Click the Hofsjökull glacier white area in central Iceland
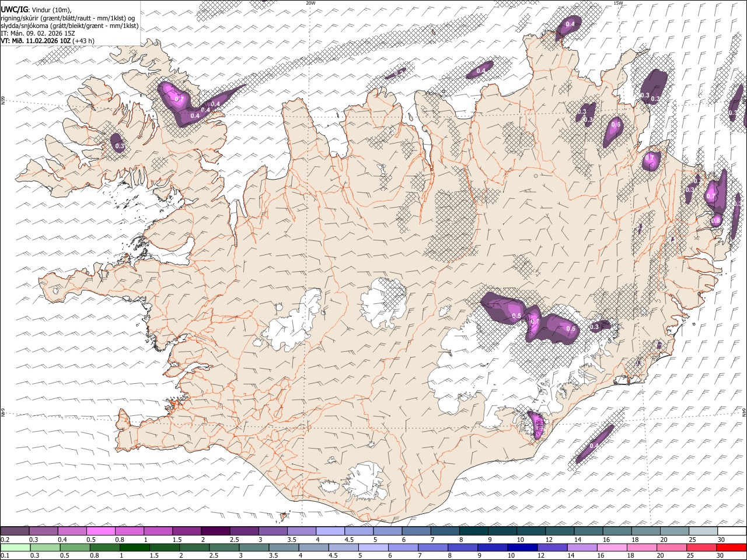This screenshot has width=747, height=560. 383,303
